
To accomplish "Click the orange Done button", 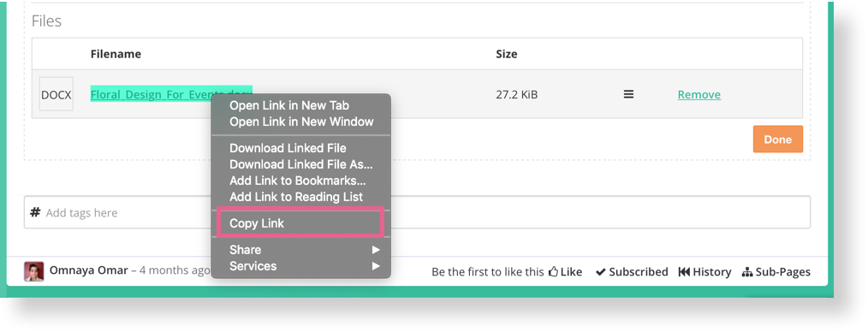I will click(778, 139).
